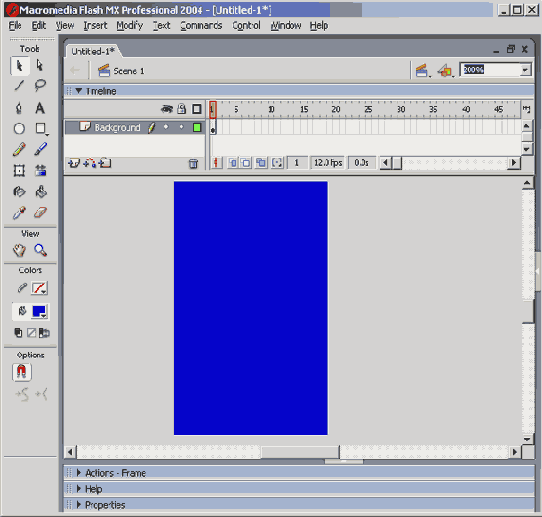Open the Commands menu
Viewport: 542px width, 517px height.
[201, 26]
